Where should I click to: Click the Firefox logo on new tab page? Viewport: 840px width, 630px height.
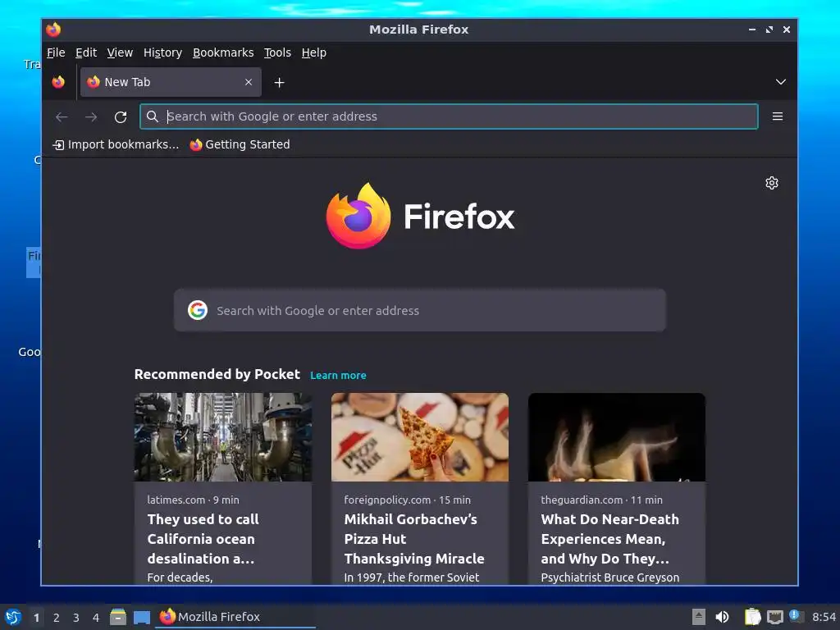click(x=420, y=216)
